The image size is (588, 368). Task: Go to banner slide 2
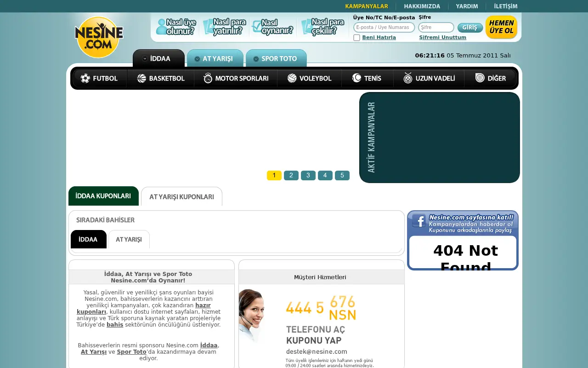point(291,175)
